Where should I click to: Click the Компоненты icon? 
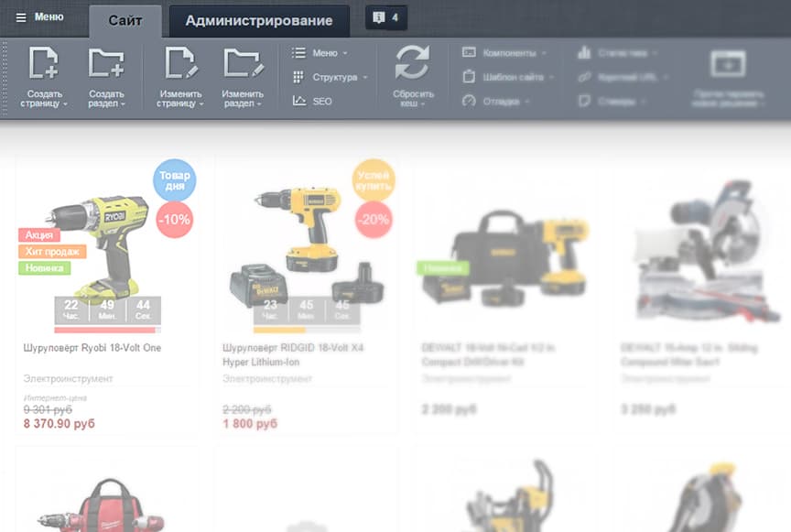469,52
